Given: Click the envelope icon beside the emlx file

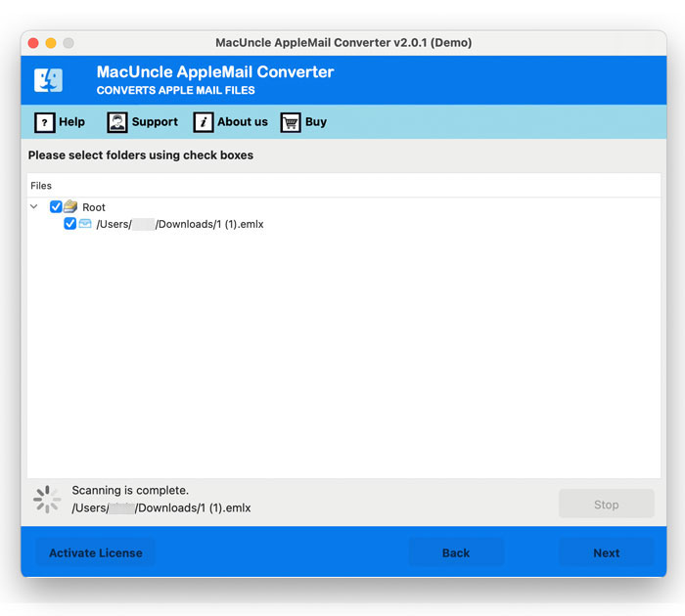Looking at the screenshot, I should 85,224.
